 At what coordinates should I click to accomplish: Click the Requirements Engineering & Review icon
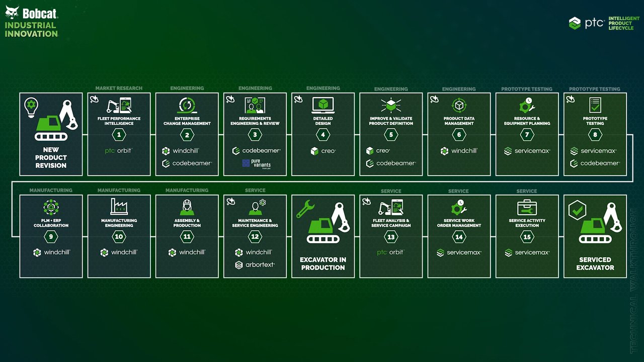coord(255,105)
